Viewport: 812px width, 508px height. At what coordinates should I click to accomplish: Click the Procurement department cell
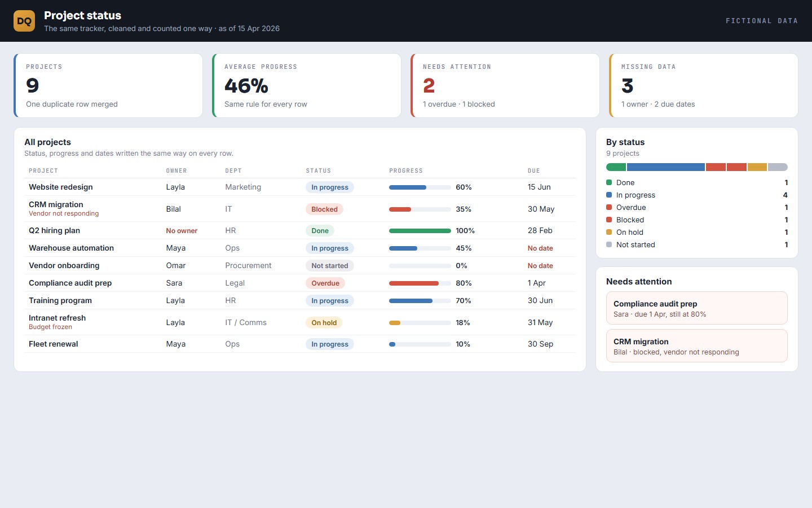pos(248,266)
